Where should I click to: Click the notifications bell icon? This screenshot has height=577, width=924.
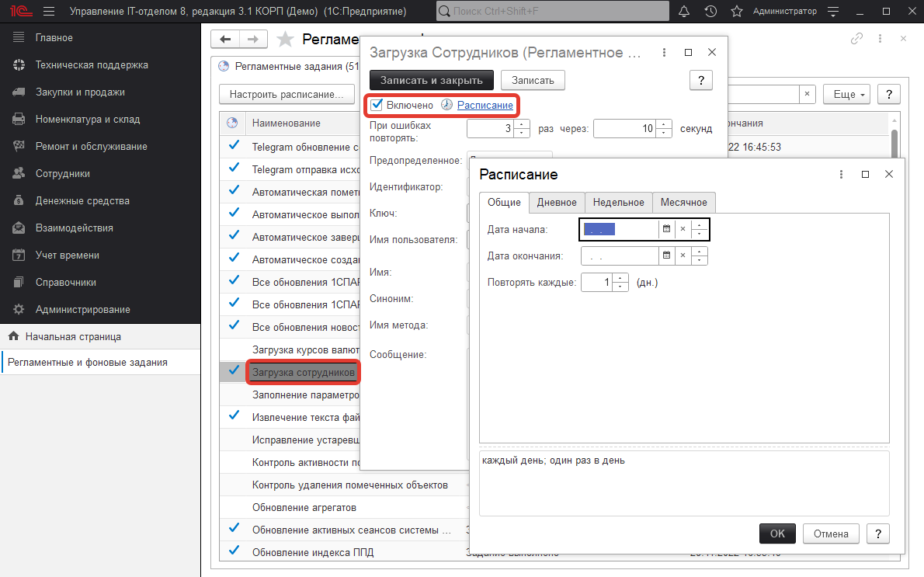pyautogui.click(x=684, y=12)
